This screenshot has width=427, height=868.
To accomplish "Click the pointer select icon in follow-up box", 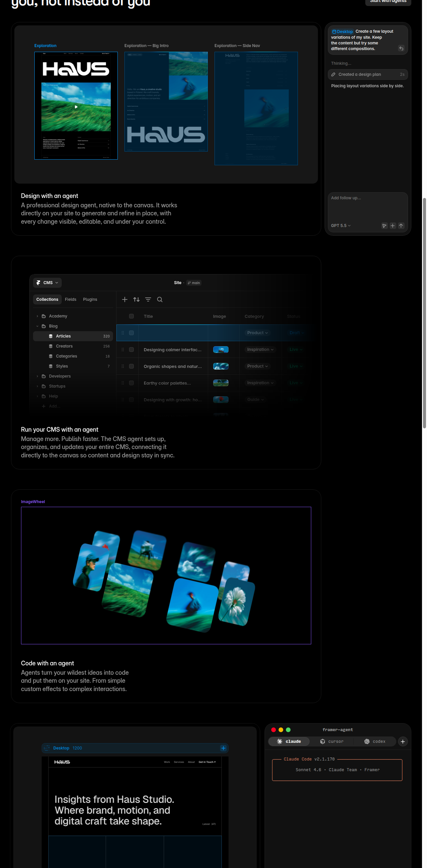I will [x=384, y=226].
